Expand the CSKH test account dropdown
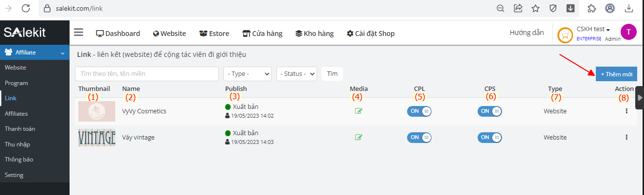This screenshot has height=195, width=644. coord(593,29)
